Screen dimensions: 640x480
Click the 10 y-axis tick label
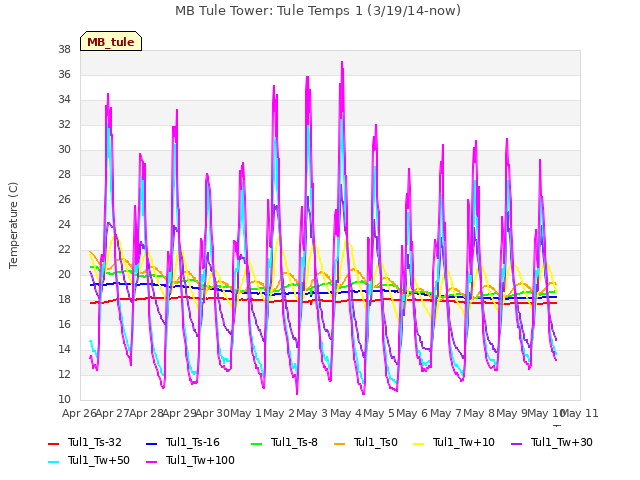coord(64,399)
